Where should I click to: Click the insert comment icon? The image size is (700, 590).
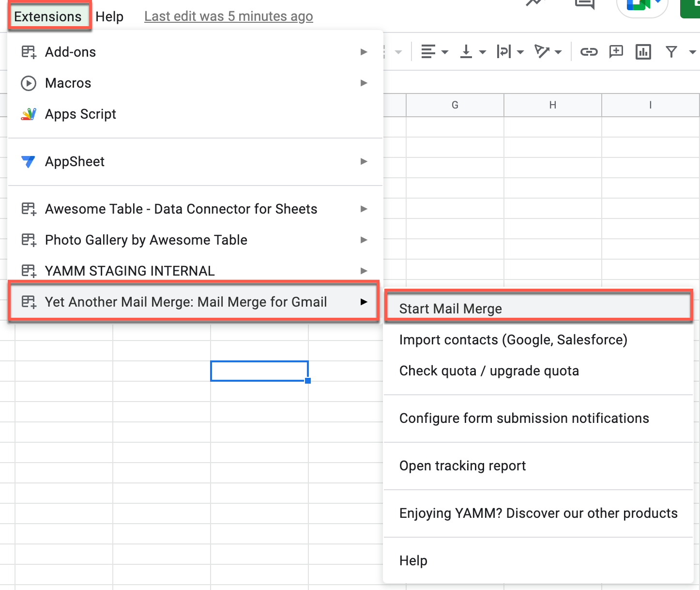tap(616, 52)
